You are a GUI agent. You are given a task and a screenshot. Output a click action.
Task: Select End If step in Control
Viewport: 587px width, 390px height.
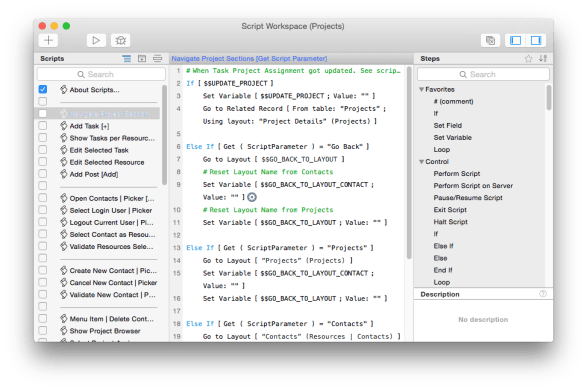(x=443, y=270)
